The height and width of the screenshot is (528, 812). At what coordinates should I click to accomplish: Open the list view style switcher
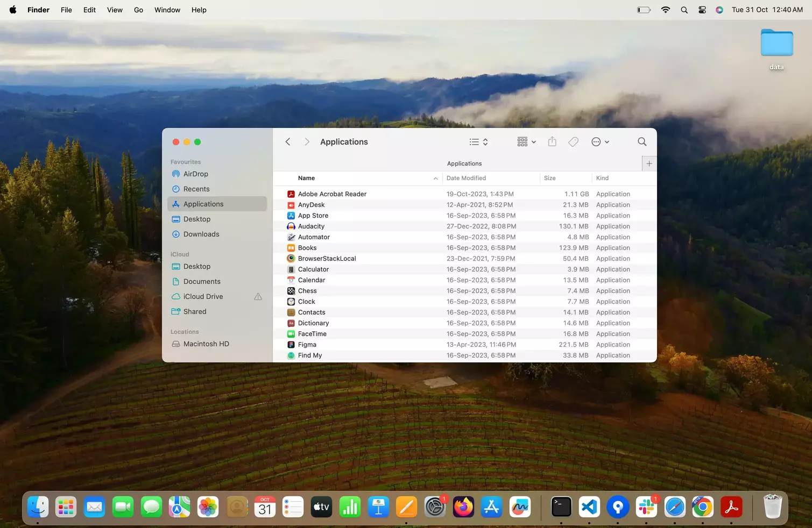point(478,142)
